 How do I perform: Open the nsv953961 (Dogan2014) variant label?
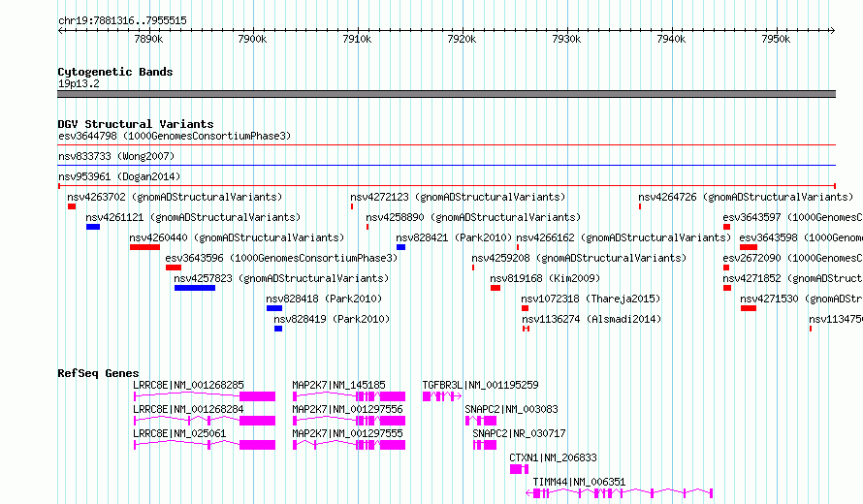(119, 176)
